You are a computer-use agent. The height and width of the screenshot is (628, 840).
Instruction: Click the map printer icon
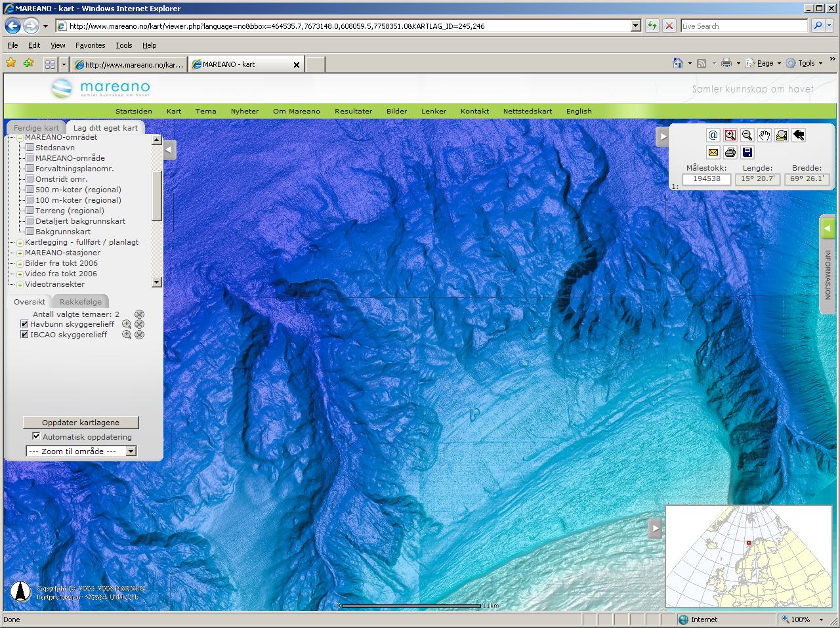click(x=730, y=152)
